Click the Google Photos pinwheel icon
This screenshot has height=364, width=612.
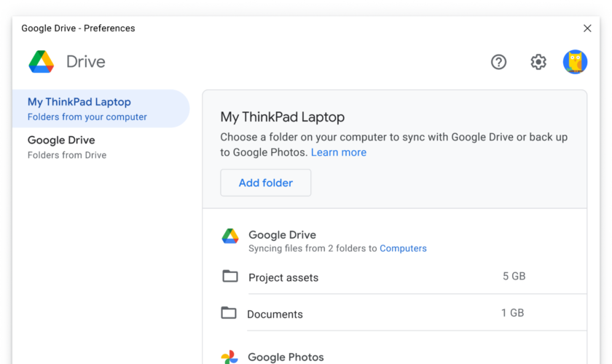[x=229, y=357]
